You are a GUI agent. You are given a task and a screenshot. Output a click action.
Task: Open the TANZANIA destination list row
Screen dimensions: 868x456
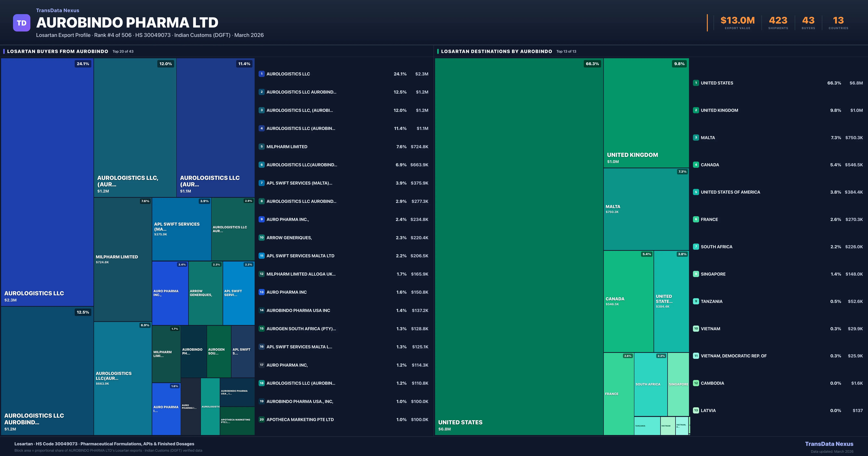coord(711,301)
